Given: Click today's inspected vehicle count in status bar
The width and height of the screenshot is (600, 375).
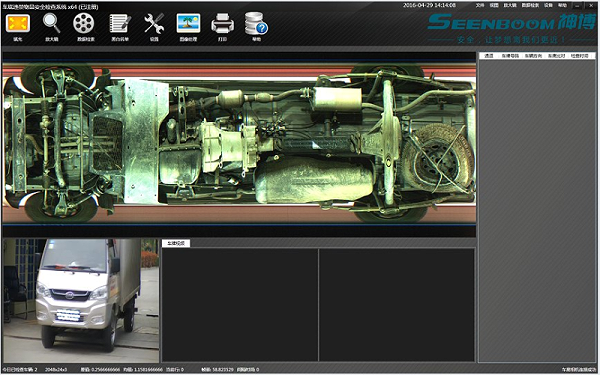Looking at the screenshot, I should point(20,370).
